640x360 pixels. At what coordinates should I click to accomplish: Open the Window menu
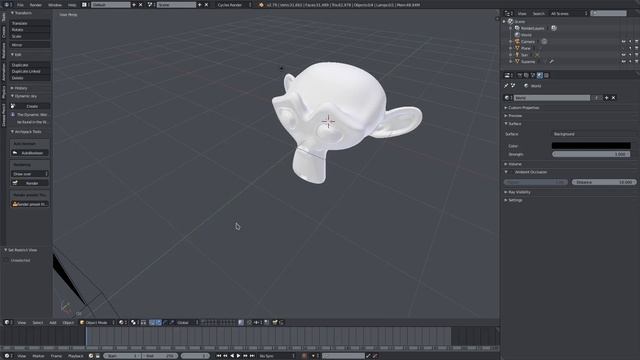coord(55,5)
